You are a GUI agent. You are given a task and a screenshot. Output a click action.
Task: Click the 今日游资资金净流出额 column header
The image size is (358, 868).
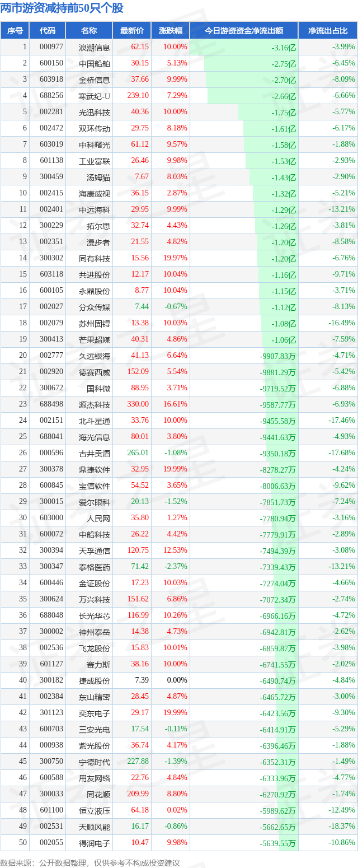pos(244,31)
